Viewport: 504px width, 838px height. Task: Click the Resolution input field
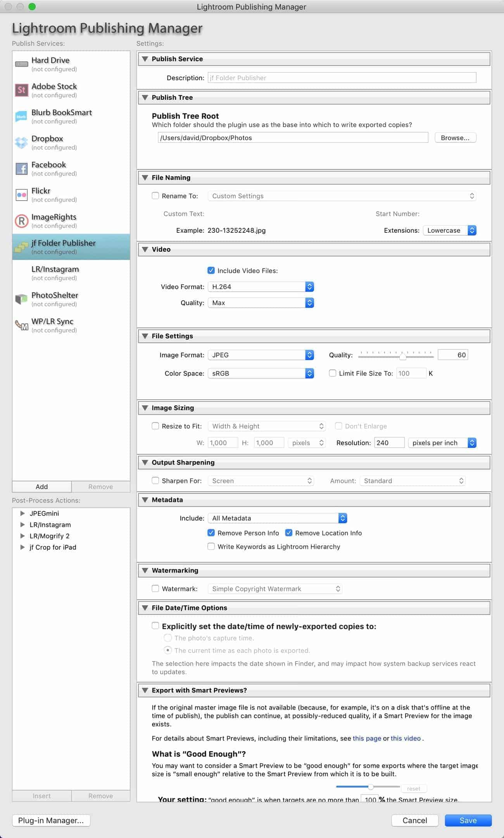[x=389, y=443]
